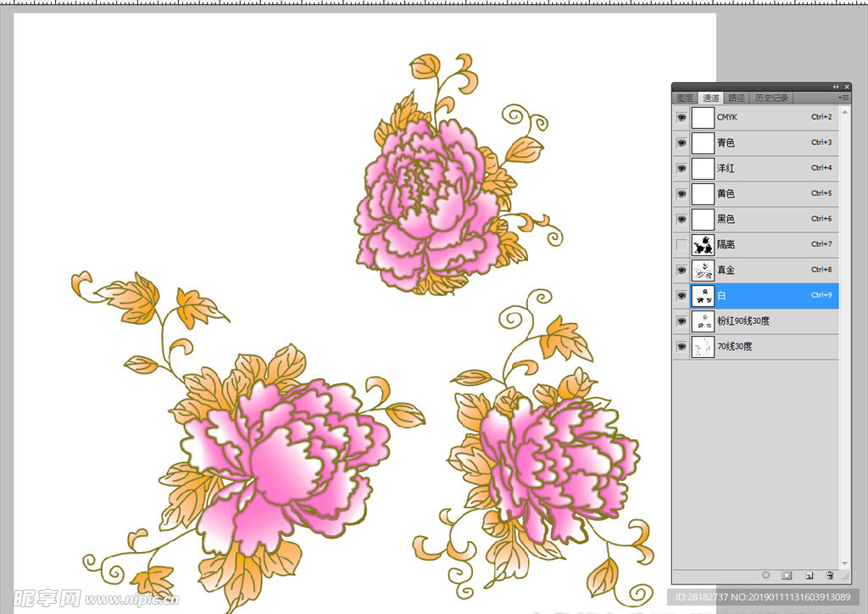868x614 pixels.
Task: Collapse the panel with double-arrow icon
Action: [836, 87]
